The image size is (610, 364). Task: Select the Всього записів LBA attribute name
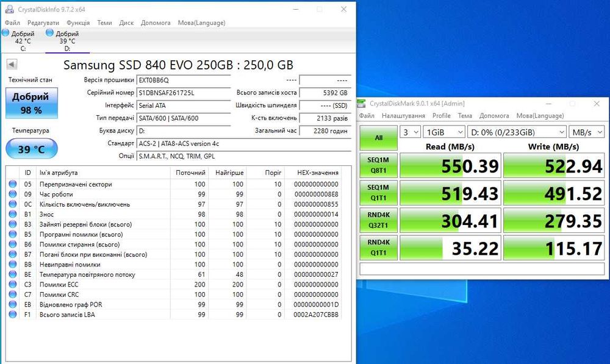tap(67, 315)
